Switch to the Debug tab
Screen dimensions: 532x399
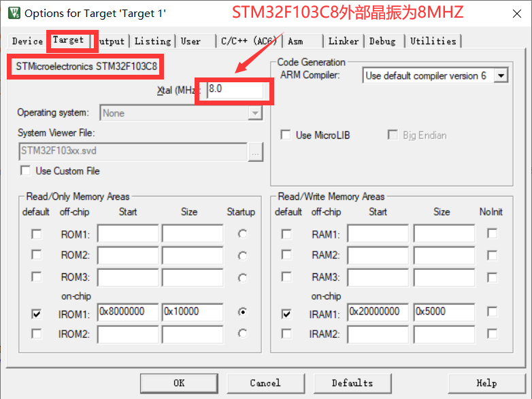(382, 41)
